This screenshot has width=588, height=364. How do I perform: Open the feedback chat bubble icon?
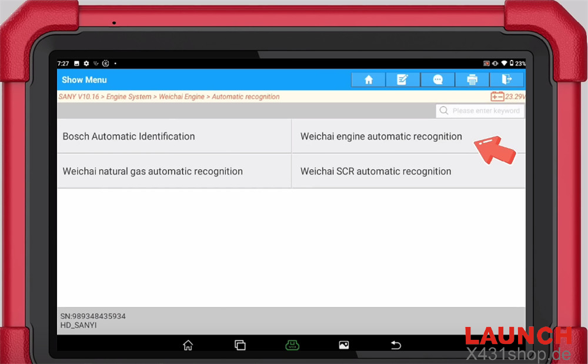[x=437, y=80]
